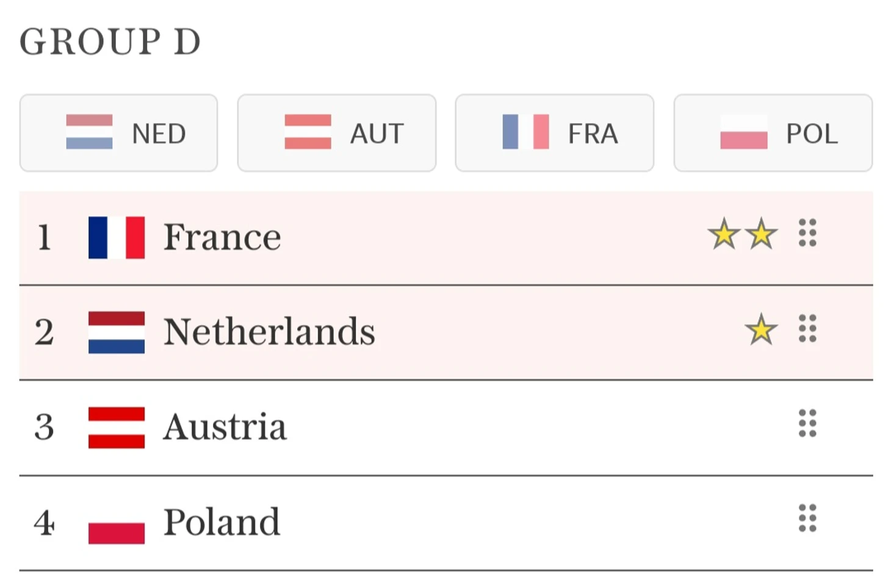The width and height of the screenshot is (891, 588).
Task: Open the Poland team name
Action: [222, 523]
